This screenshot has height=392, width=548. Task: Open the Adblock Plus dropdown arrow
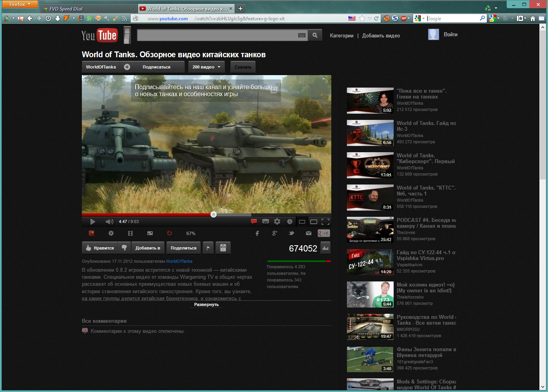tap(408, 18)
